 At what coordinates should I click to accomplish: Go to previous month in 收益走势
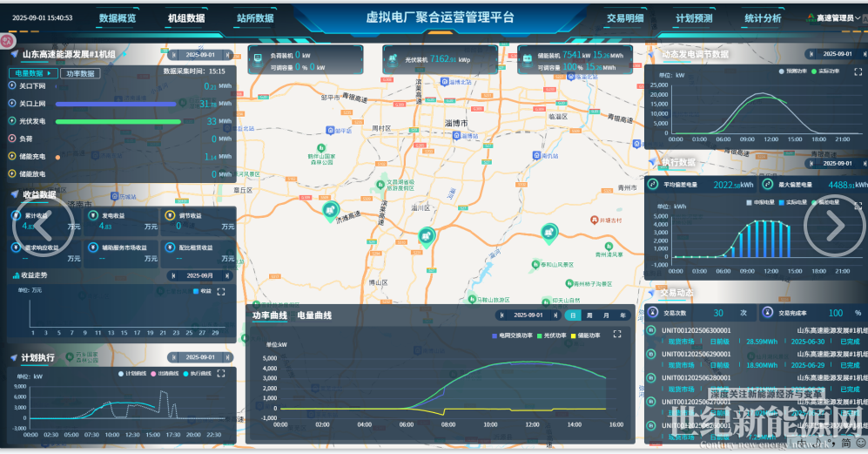(172, 275)
